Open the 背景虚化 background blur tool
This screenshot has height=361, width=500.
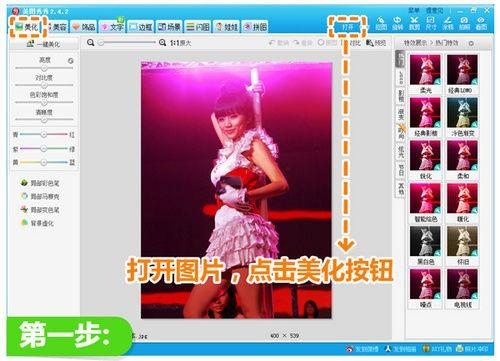point(37,223)
